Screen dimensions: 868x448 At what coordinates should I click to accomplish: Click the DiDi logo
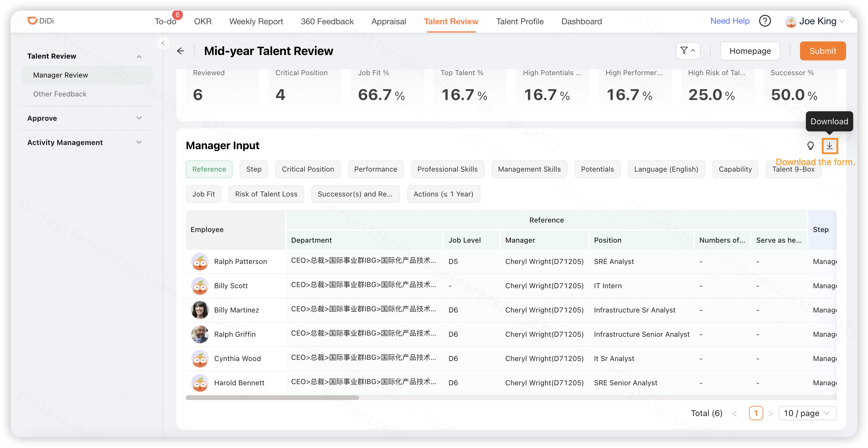pyautogui.click(x=41, y=21)
